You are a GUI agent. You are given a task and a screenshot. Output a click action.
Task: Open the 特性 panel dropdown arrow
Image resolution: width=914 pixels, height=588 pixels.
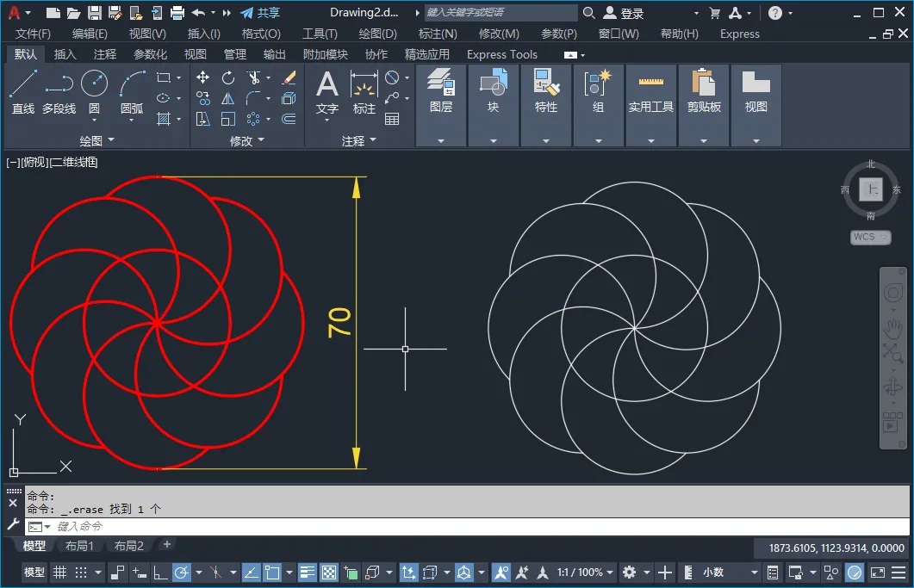pos(545,140)
